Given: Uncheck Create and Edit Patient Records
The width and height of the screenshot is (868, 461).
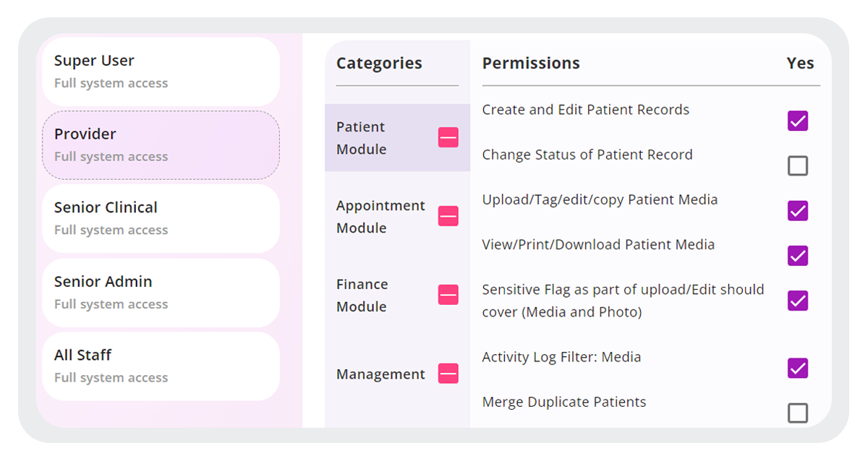Looking at the screenshot, I should [798, 121].
